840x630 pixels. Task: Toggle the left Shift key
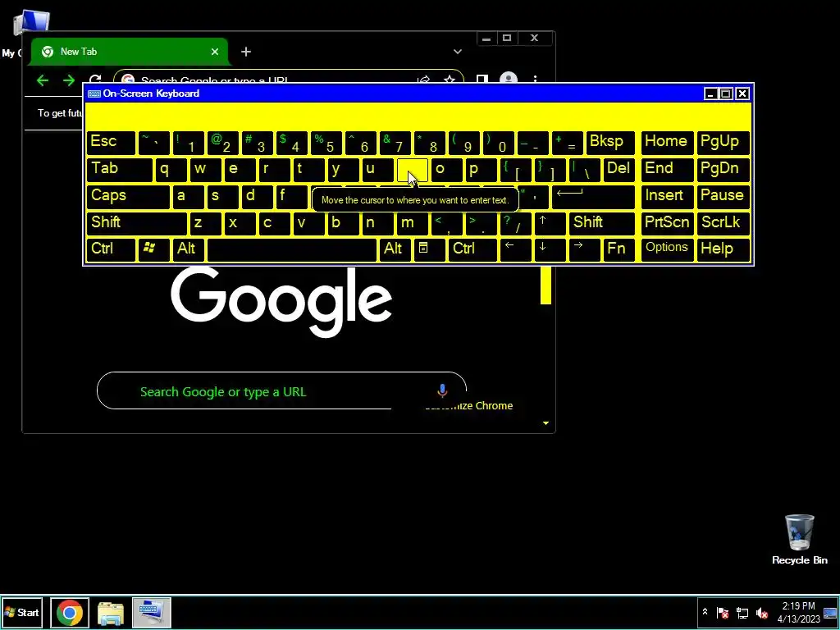(137, 222)
